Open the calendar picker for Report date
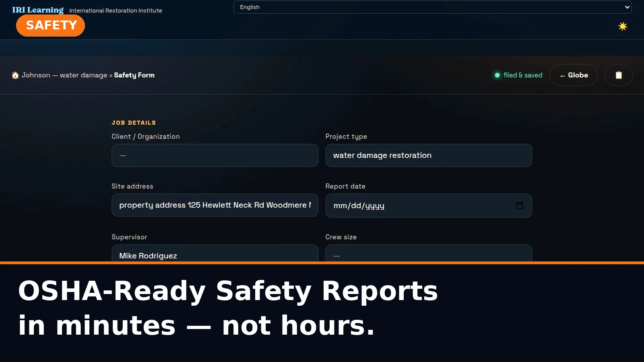 coord(520,206)
